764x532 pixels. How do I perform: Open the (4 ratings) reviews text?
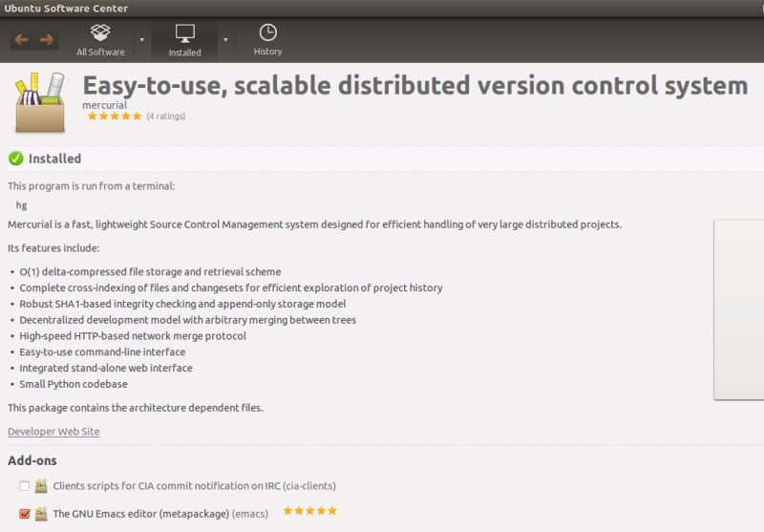[x=165, y=116]
